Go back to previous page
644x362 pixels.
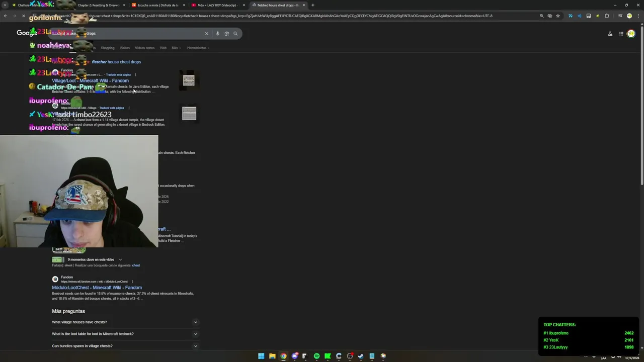(x=6, y=16)
